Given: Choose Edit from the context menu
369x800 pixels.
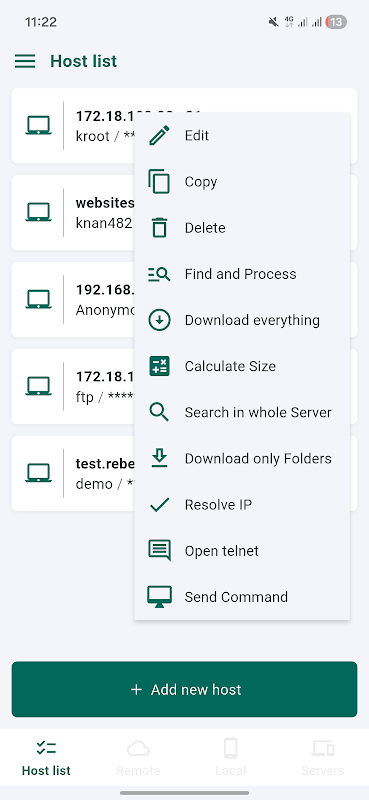Looking at the screenshot, I should point(242,136).
